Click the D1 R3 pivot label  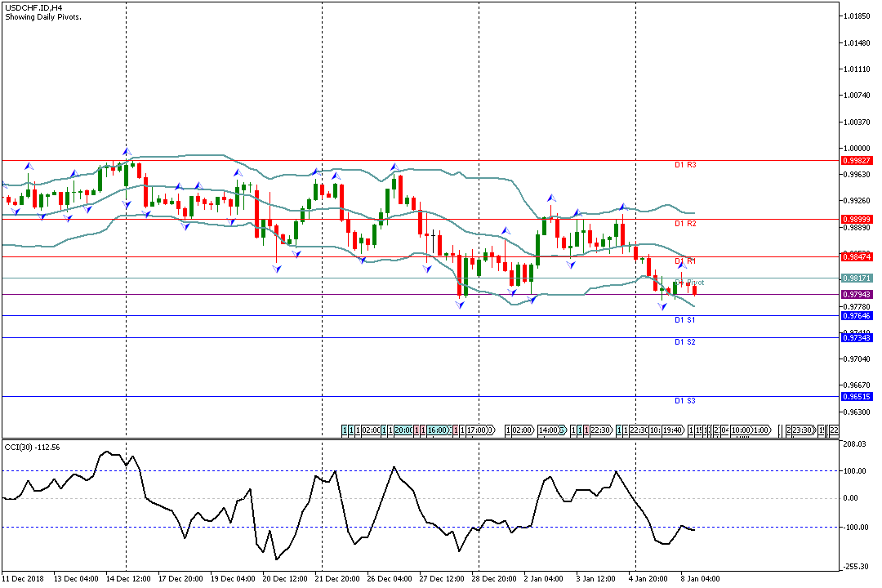(x=684, y=165)
